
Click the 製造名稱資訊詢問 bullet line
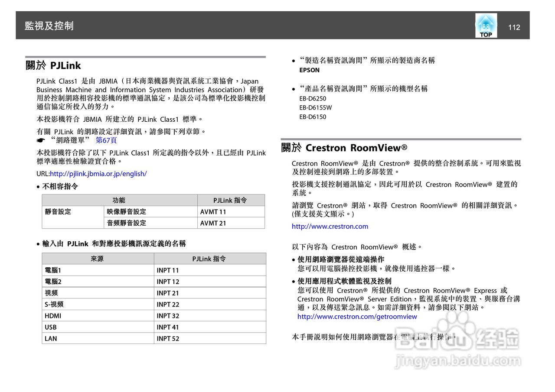(x=367, y=61)
